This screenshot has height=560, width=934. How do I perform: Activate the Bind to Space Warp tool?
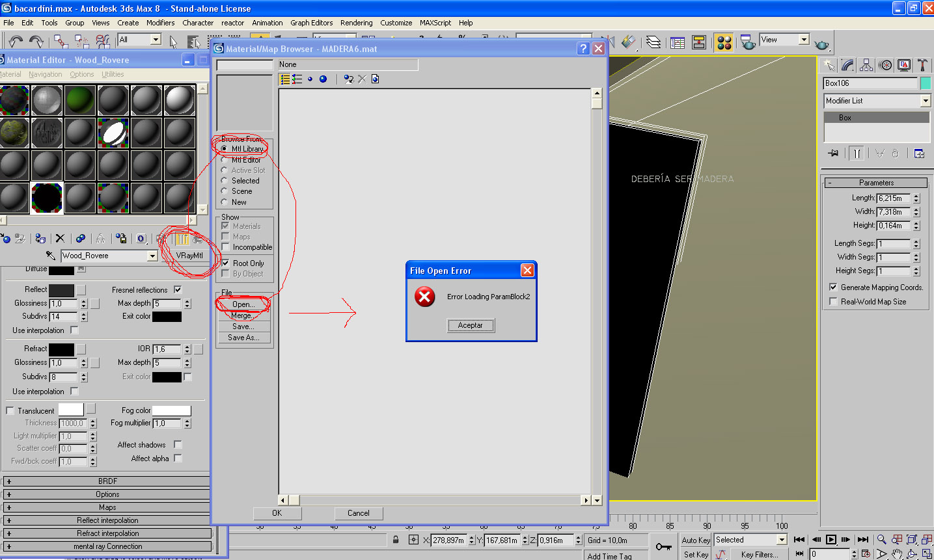tap(103, 42)
